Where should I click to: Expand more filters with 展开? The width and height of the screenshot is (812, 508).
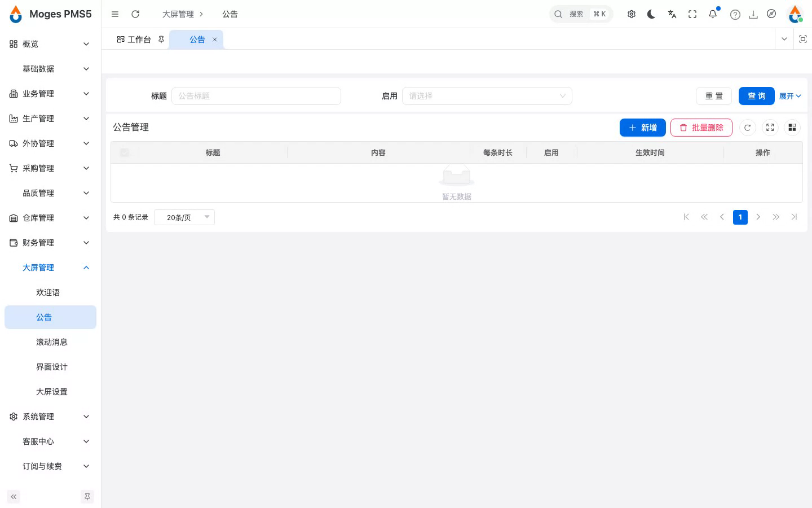click(x=790, y=96)
